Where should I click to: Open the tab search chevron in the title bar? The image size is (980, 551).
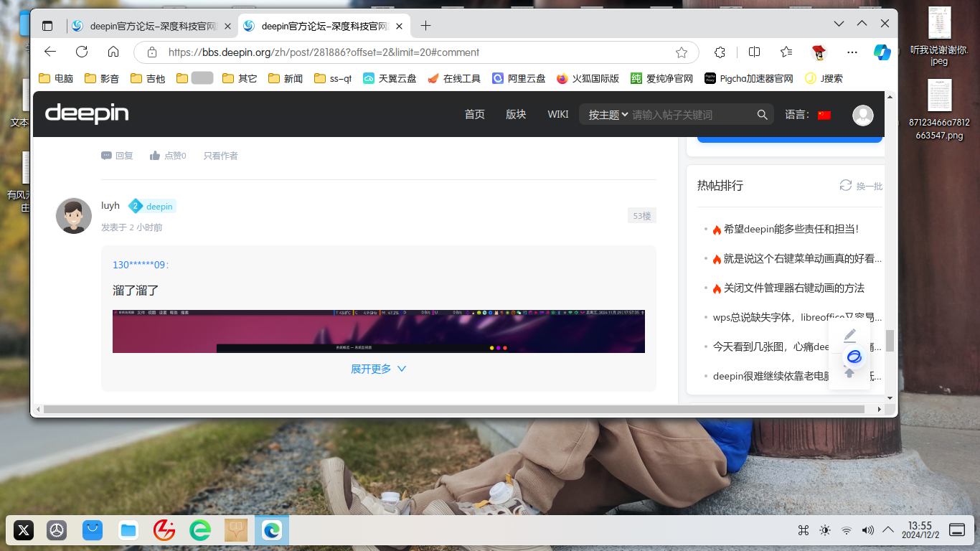pyautogui.click(x=839, y=24)
